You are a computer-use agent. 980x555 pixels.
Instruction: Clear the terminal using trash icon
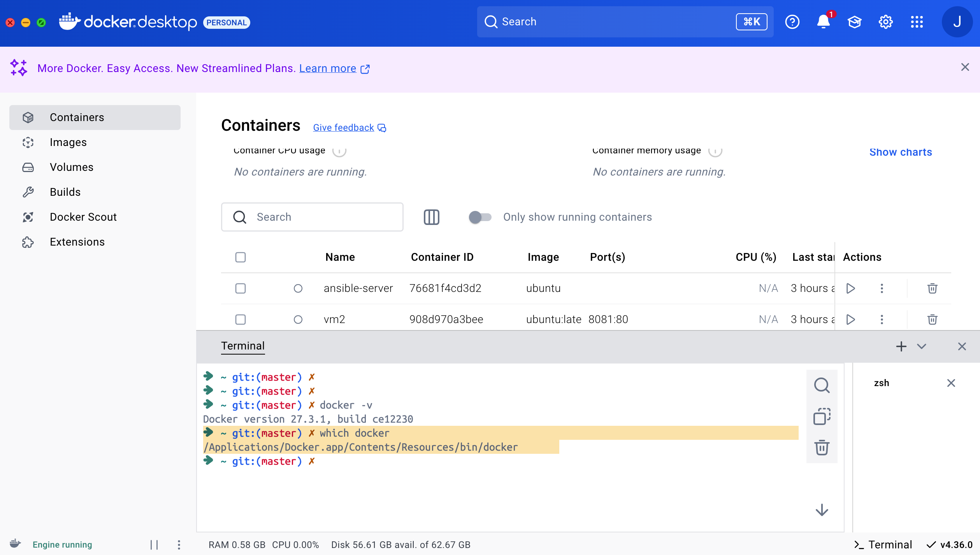tap(822, 448)
